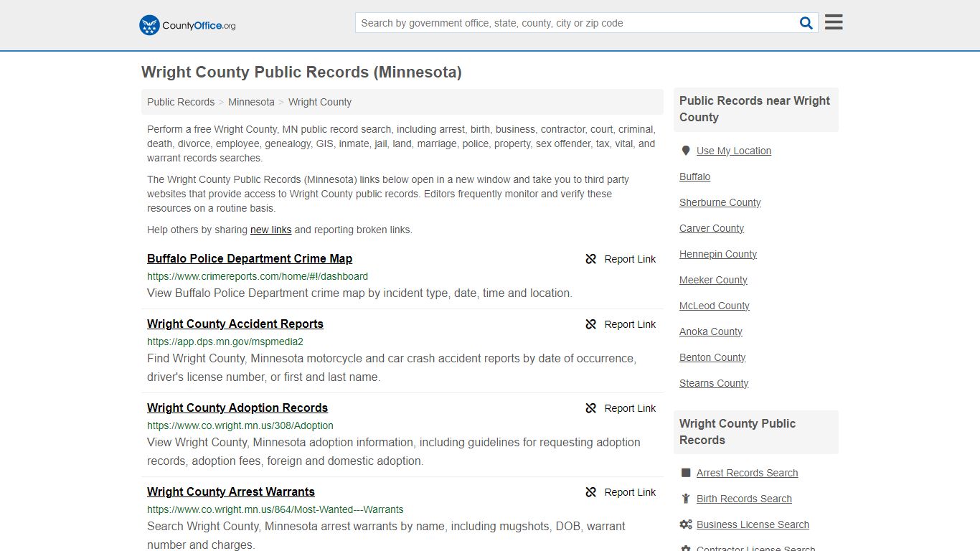Click broken-link icon for Wright County Arrest Warrants
Viewport: 980px width, 551px height.
pyautogui.click(x=591, y=492)
